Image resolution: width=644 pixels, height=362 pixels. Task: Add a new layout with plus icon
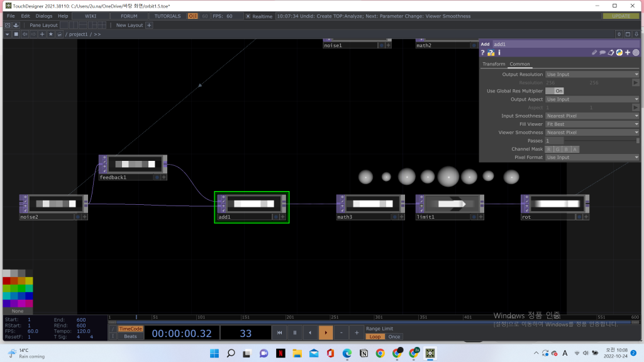coord(149,25)
